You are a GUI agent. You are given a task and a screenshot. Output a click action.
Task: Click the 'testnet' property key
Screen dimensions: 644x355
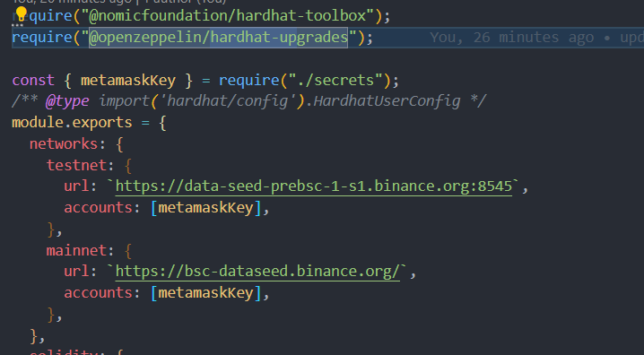click(76, 165)
